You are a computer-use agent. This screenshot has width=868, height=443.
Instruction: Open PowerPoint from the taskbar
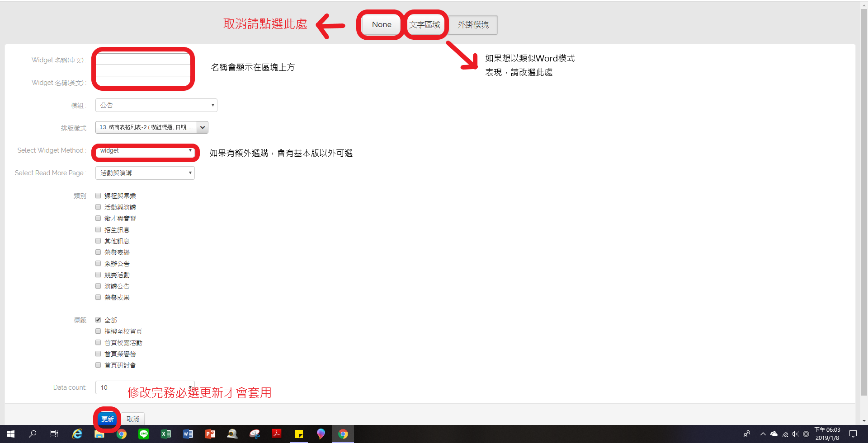pyautogui.click(x=210, y=434)
